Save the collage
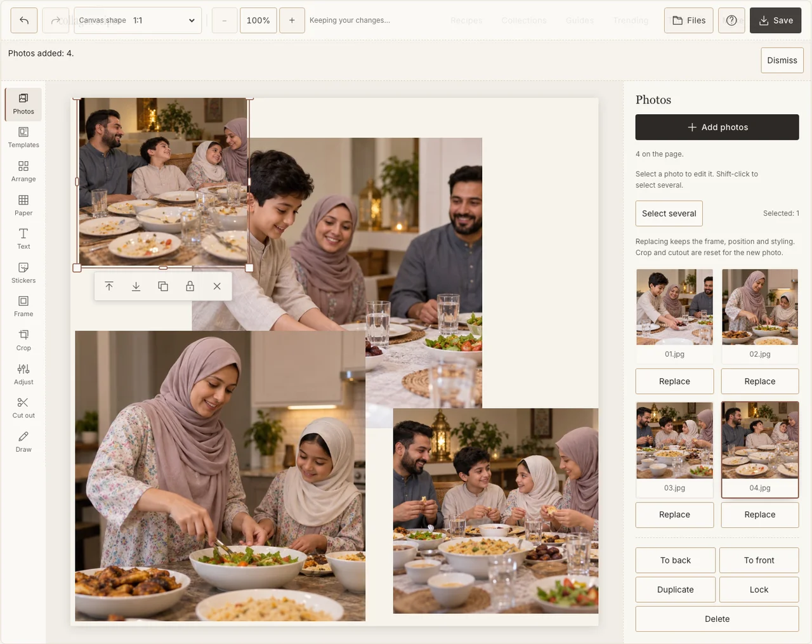Screen dimensions: 812x644 (x=776, y=20)
